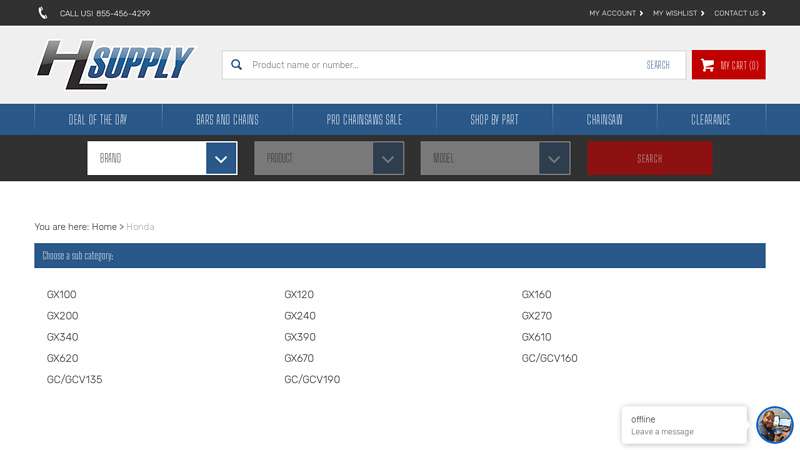The width and height of the screenshot is (800, 450).
Task: Click offline Leave a message chat box
Action: [x=684, y=425]
